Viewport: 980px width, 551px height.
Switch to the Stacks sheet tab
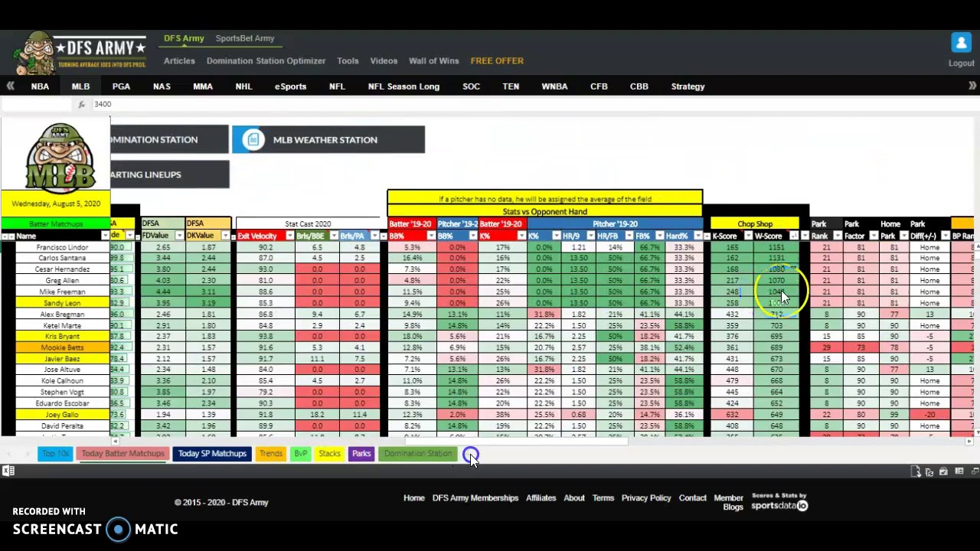(x=329, y=454)
